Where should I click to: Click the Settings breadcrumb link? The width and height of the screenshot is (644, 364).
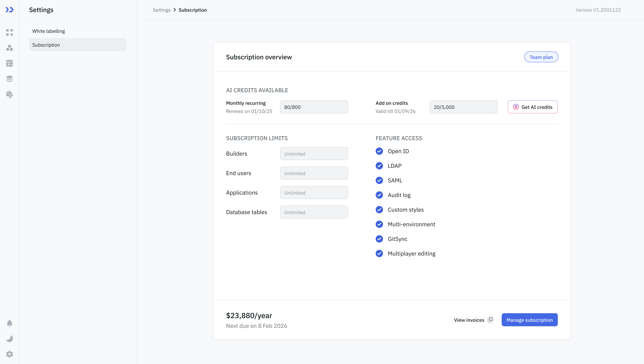[161, 10]
